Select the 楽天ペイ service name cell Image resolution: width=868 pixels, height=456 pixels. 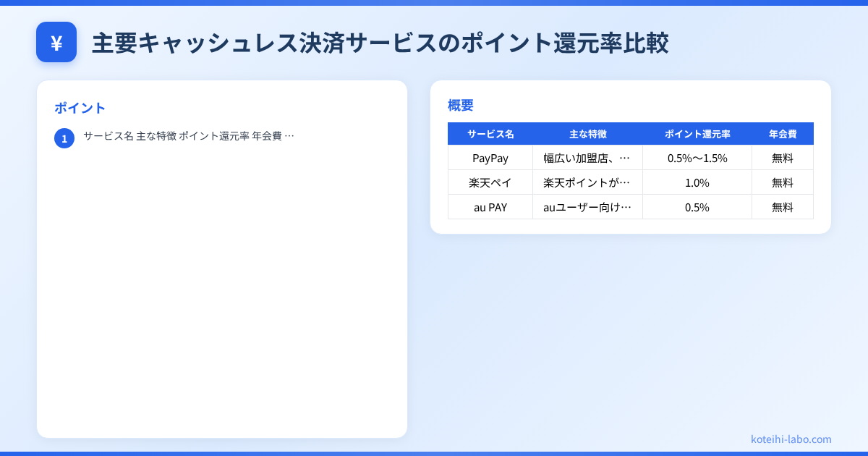[x=490, y=182]
